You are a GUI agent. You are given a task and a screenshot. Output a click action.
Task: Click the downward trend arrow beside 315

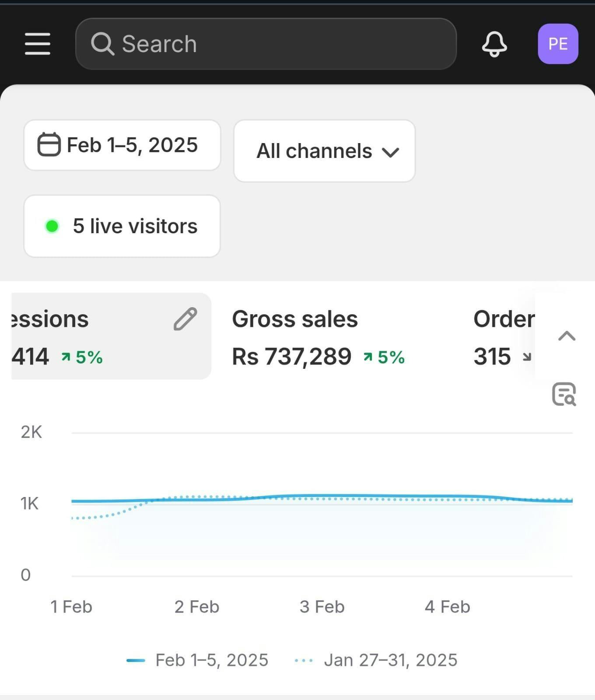pyautogui.click(x=527, y=357)
